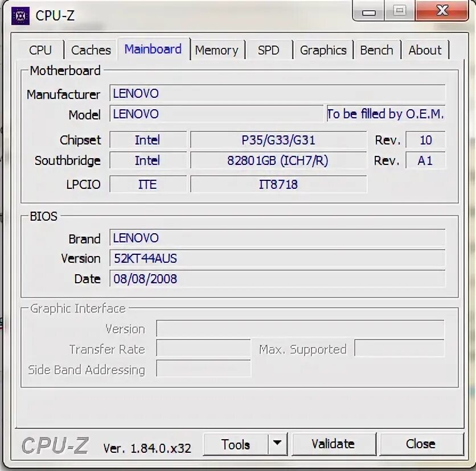Click the IT8718 LPCIO value
Viewport: 476px width, 471px height.
pyautogui.click(x=278, y=184)
